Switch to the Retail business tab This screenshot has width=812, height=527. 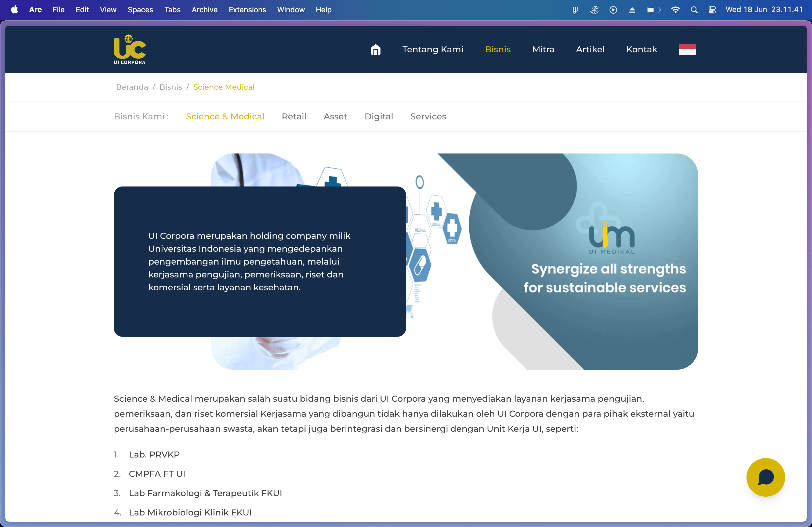click(294, 116)
